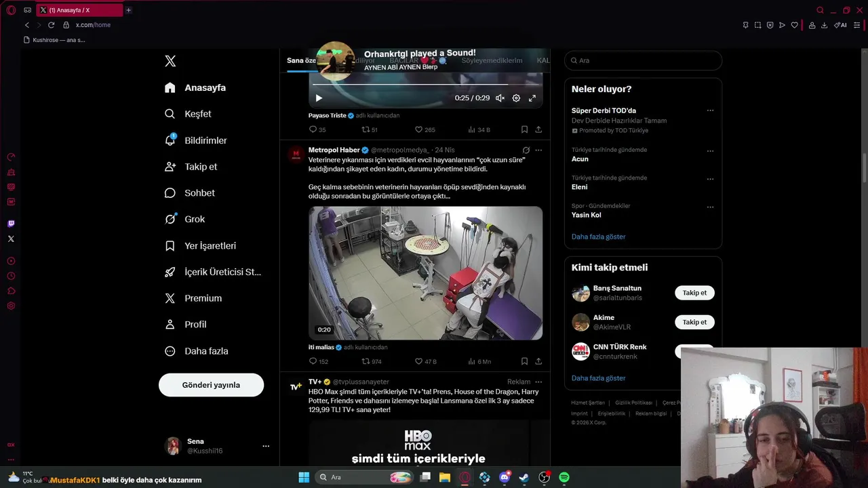Show more follow suggestions link
Image resolution: width=868 pixels, height=488 pixels.
(598, 378)
